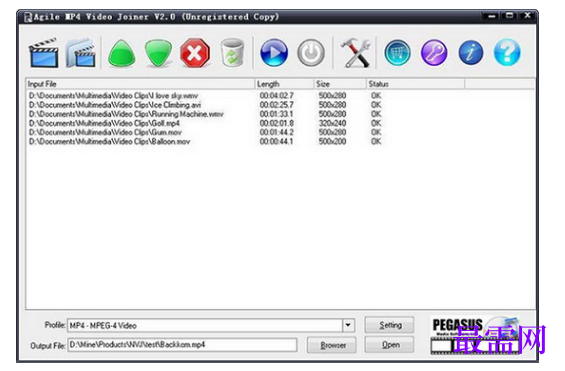This screenshot has width=565, height=371.
Task: Click the Profile combo box text MP4 - MPEG-4 Video
Action: (103, 325)
